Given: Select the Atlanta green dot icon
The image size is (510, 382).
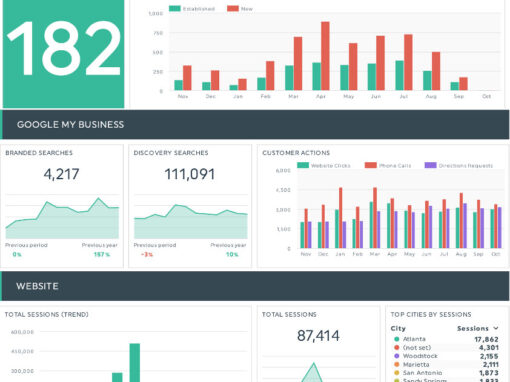Looking at the screenshot, I should coord(397,339).
